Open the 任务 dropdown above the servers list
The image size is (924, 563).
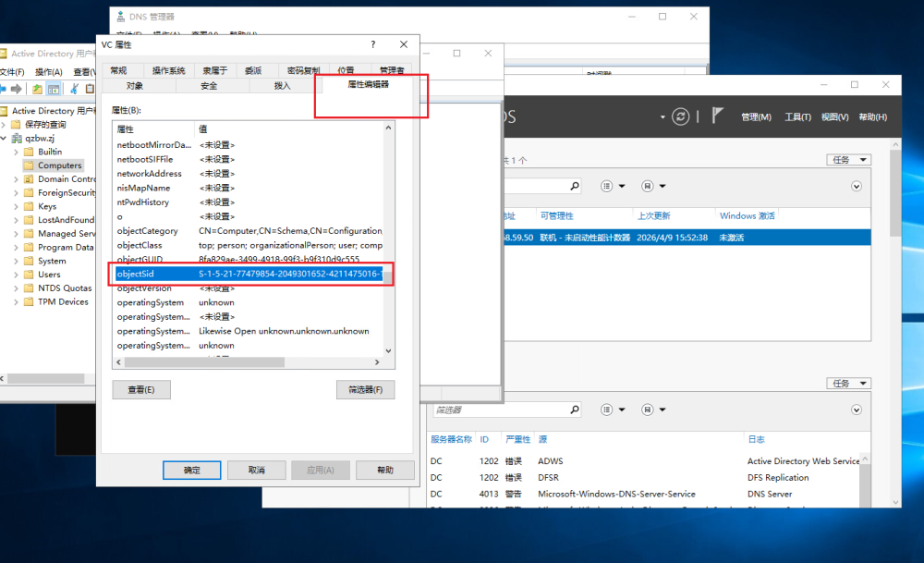tap(850, 160)
